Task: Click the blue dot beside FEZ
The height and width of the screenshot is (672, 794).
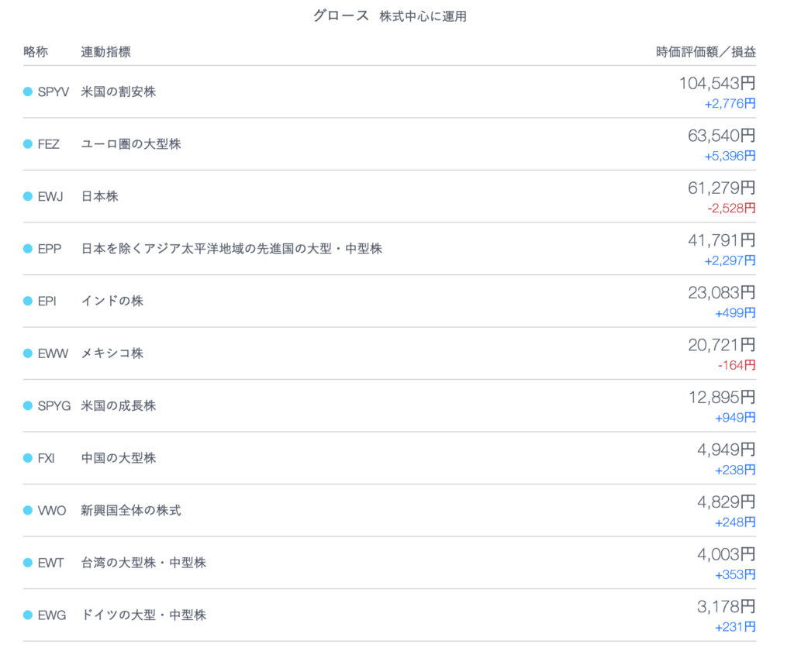Action: click(28, 144)
